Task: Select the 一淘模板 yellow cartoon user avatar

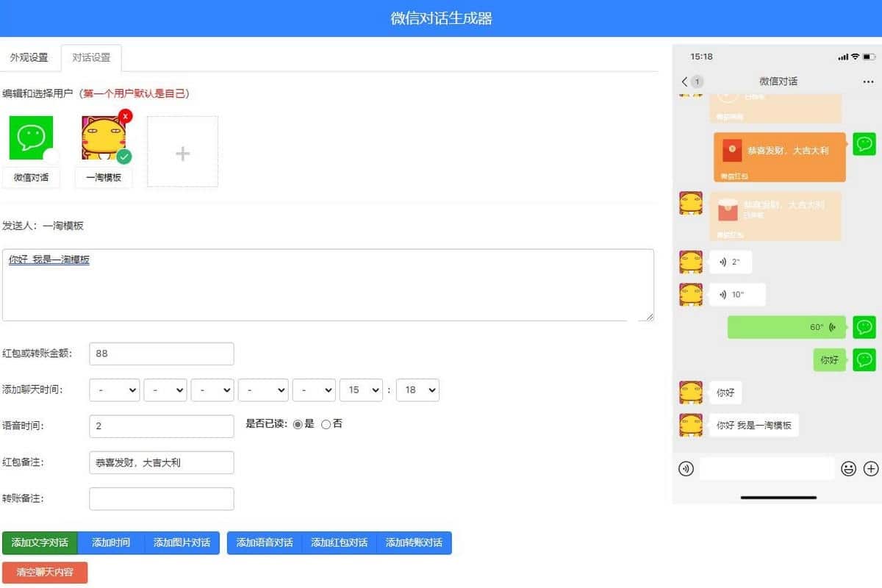Action: click(x=104, y=137)
